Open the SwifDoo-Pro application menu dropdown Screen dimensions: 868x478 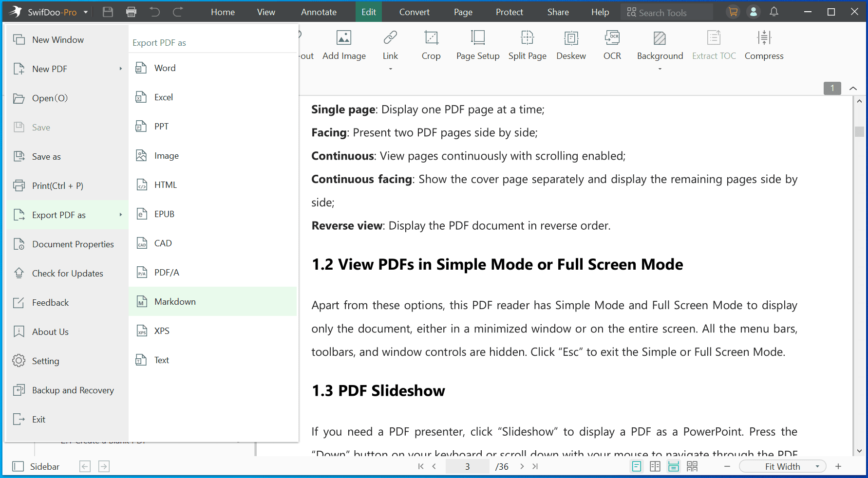86,12
